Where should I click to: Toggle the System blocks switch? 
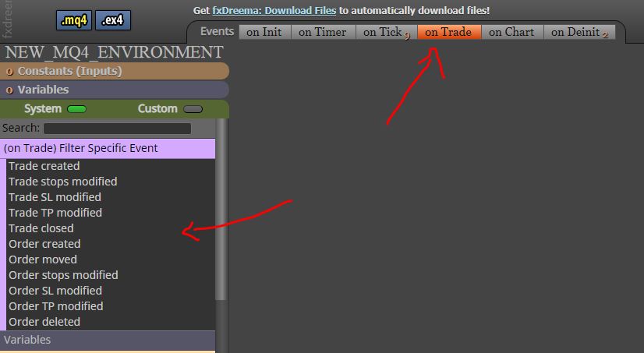(x=76, y=109)
